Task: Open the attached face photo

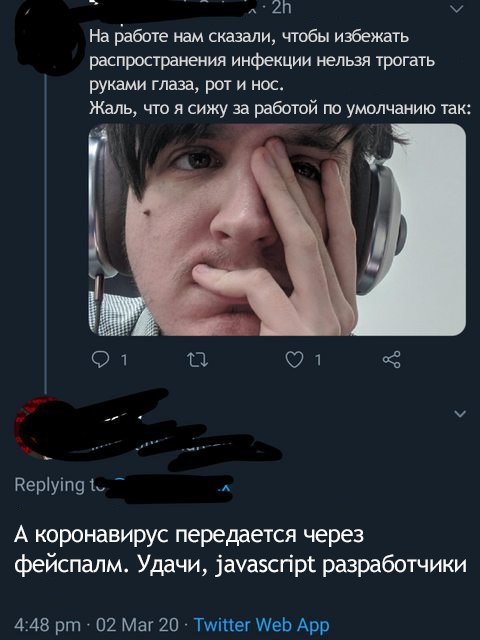Action: (x=277, y=230)
